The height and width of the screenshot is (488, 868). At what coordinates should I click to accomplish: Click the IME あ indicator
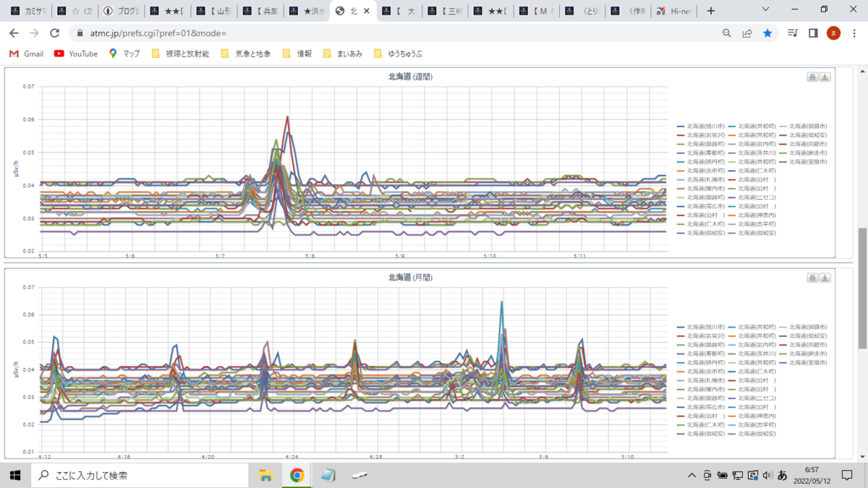coord(782,475)
